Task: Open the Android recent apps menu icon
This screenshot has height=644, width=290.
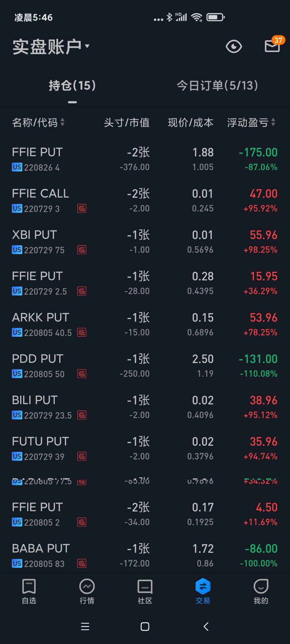Action: pyautogui.click(x=85, y=627)
